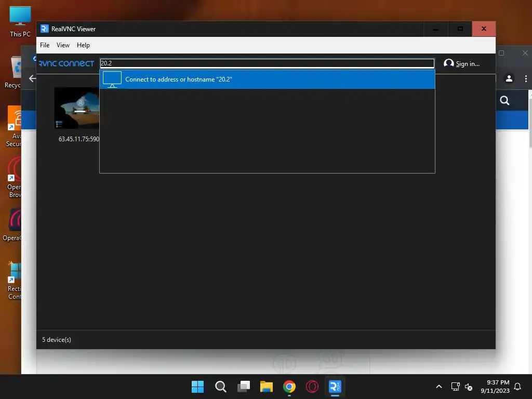Open the clock showing 9:37 PM
The height and width of the screenshot is (399, 532).
point(495,387)
